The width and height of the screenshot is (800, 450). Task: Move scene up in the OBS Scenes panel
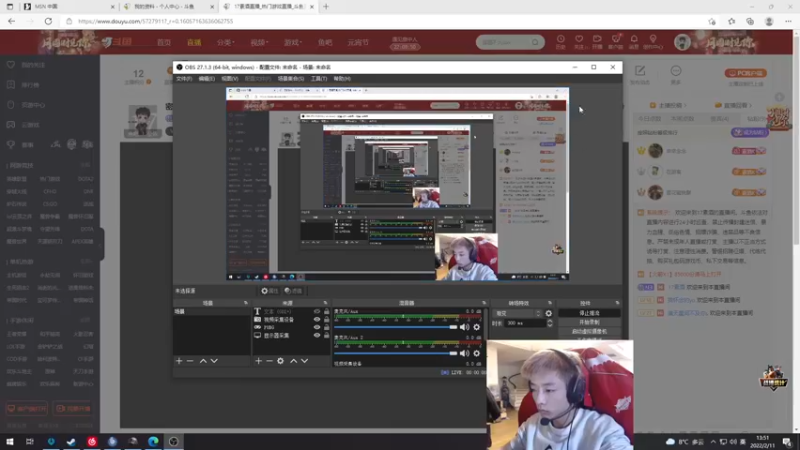[203, 361]
